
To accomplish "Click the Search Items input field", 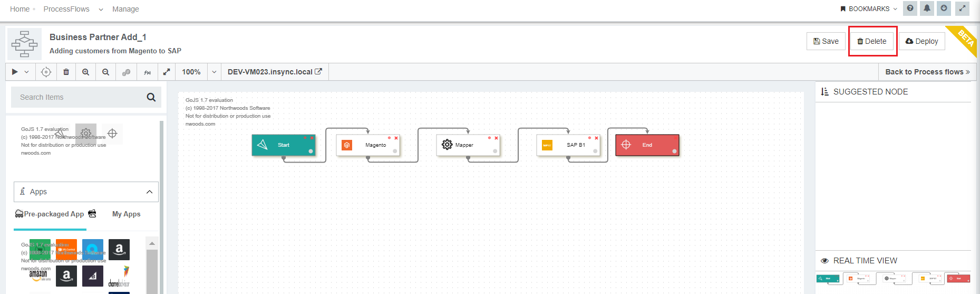I will 79,97.
